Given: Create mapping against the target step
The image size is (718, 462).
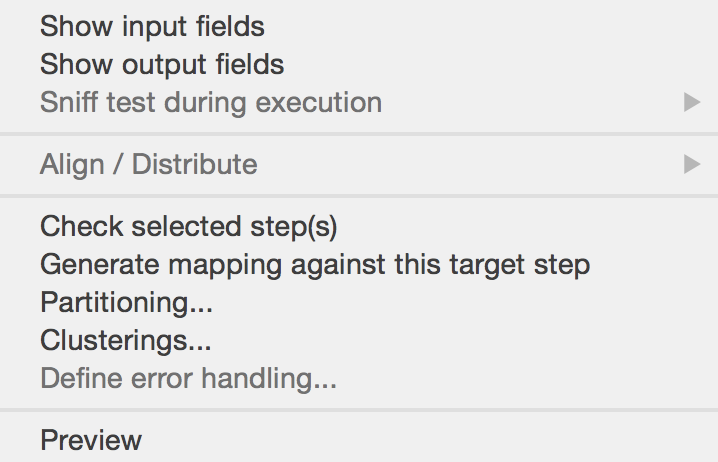Looking at the screenshot, I should [314, 265].
